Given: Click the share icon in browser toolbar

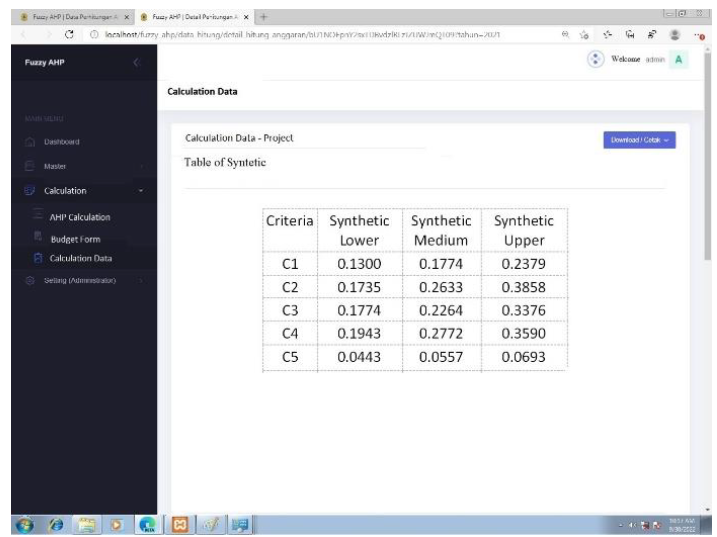Looking at the screenshot, I should (x=652, y=34).
